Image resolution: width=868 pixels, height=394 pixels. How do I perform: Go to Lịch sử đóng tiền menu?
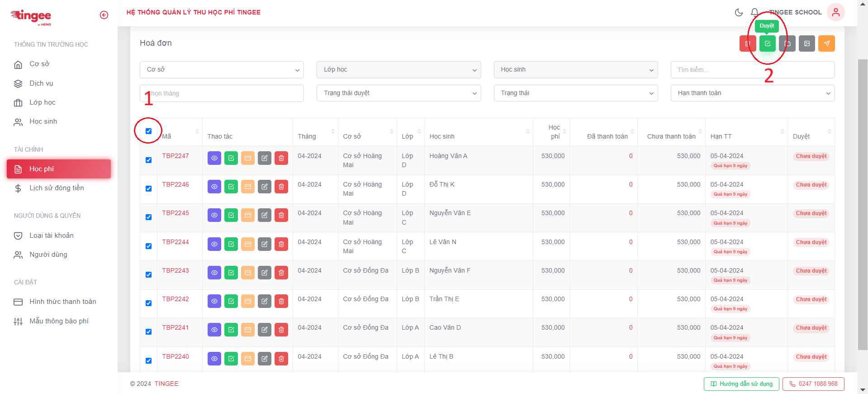click(x=57, y=188)
